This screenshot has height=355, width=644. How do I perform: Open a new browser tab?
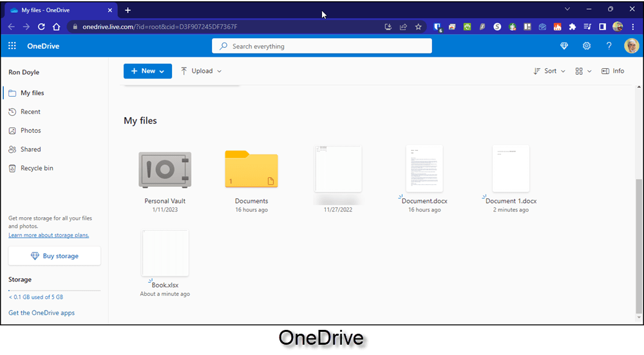point(128,10)
